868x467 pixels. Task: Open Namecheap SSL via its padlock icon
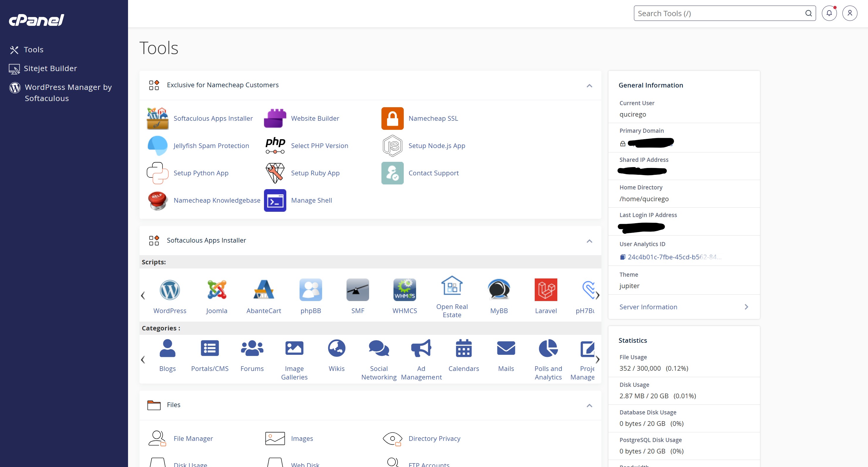pos(392,118)
